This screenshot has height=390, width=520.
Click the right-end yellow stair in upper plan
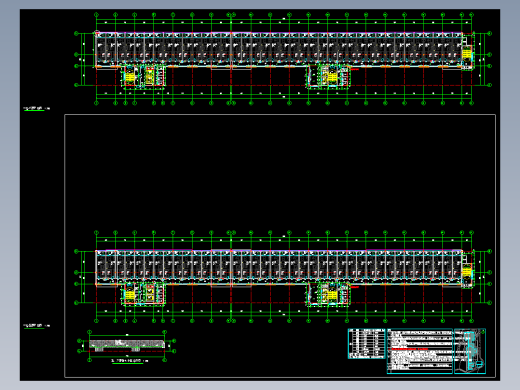click(x=467, y=53)
